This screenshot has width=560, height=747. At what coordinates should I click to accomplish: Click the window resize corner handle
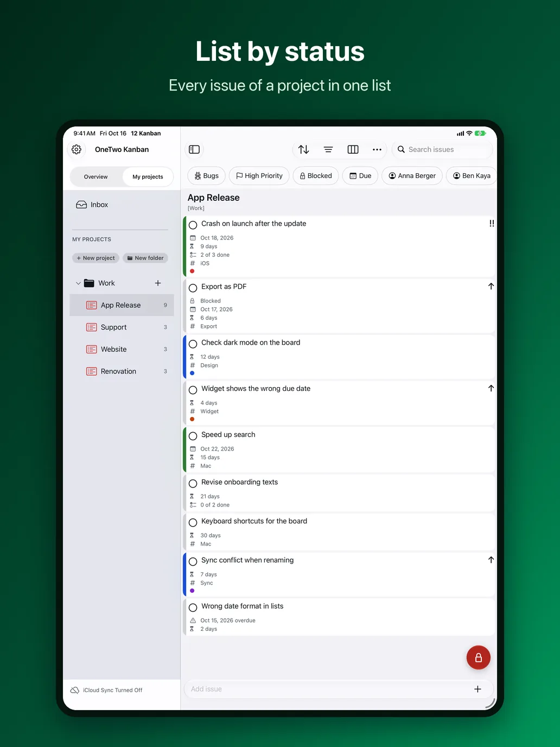(x=490, y=703)
